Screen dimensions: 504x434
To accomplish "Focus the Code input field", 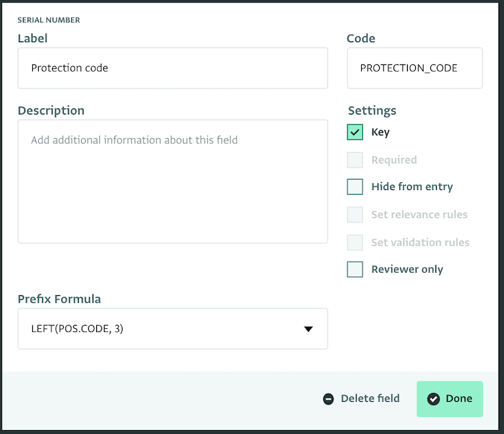I will pyautogui.click(x=415, y=68).
